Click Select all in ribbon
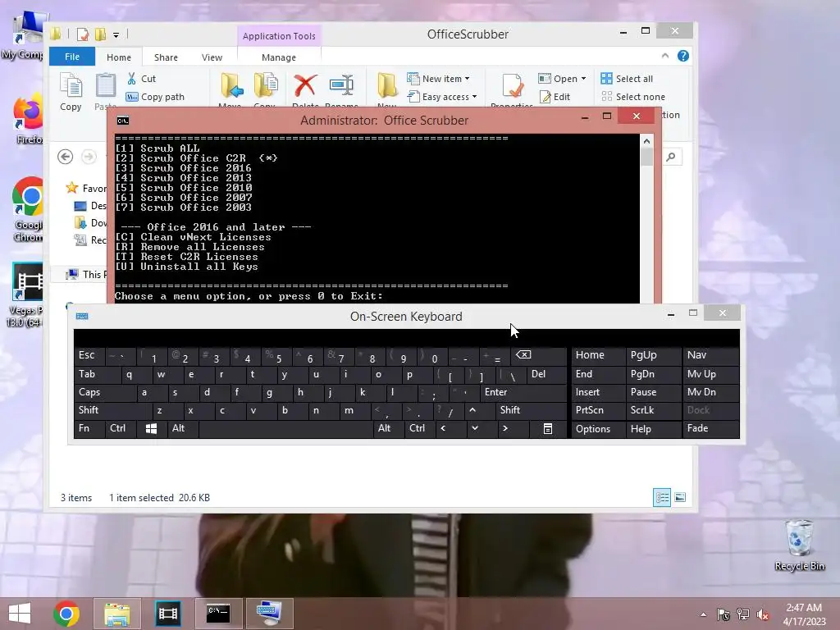 628,79
